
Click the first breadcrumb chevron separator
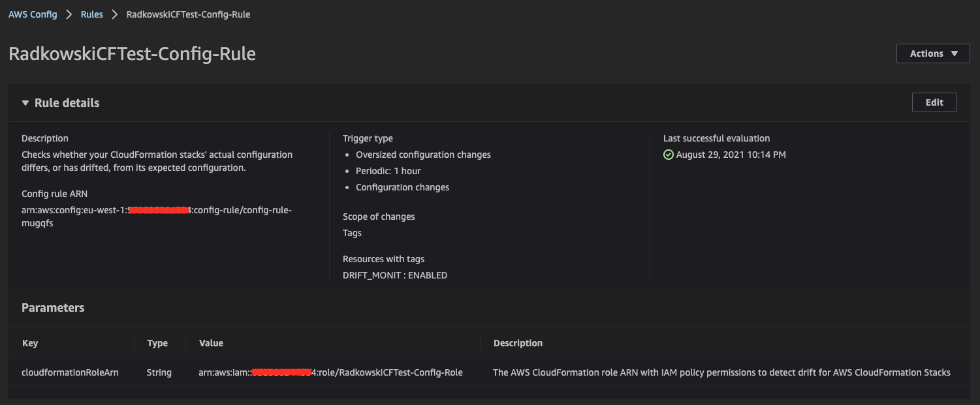69,14
